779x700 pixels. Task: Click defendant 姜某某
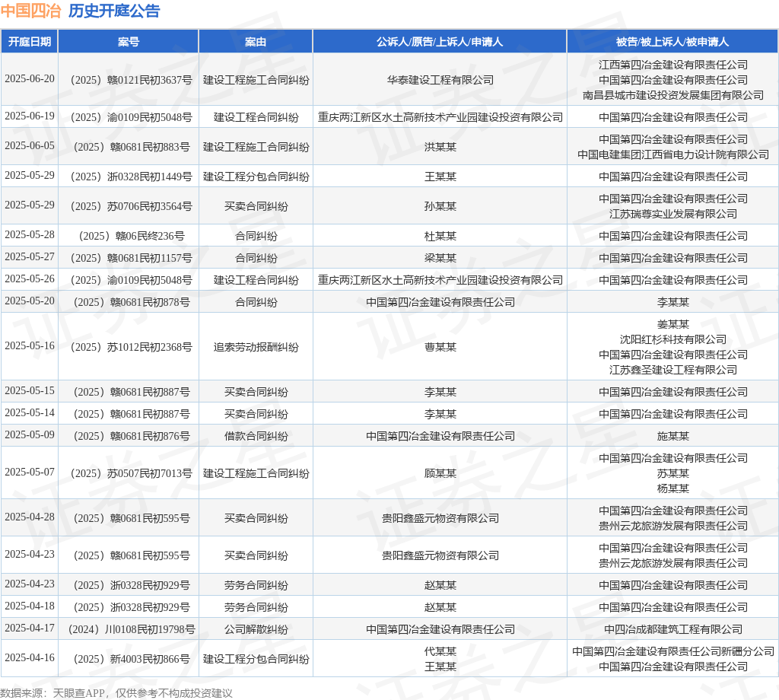pos(672,324)
